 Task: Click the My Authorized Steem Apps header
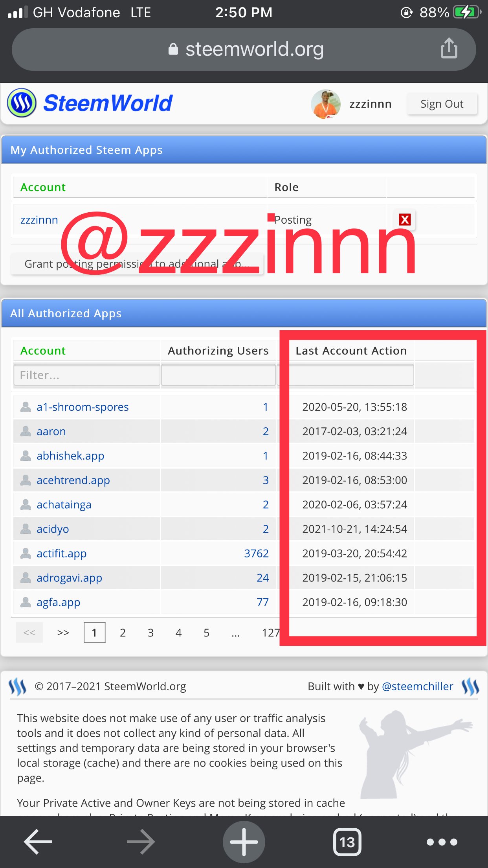244,150
